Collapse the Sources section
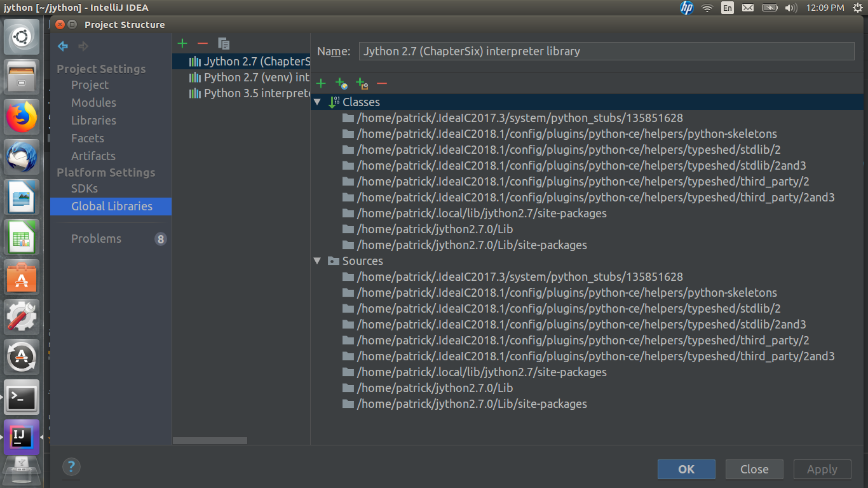Image resolution: width=868 pixels, height=488 pixels. click(317, 261)
